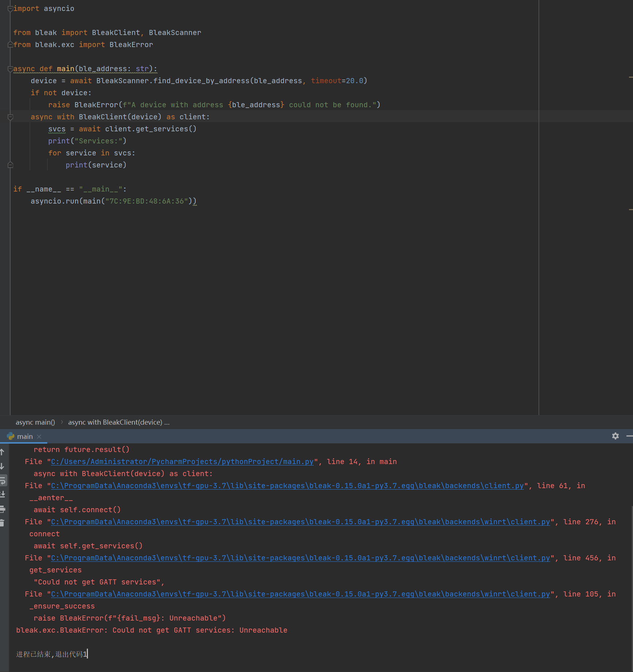Open the run panel settings gear
This screenshot has height=672, width=633.
(615, 436)
